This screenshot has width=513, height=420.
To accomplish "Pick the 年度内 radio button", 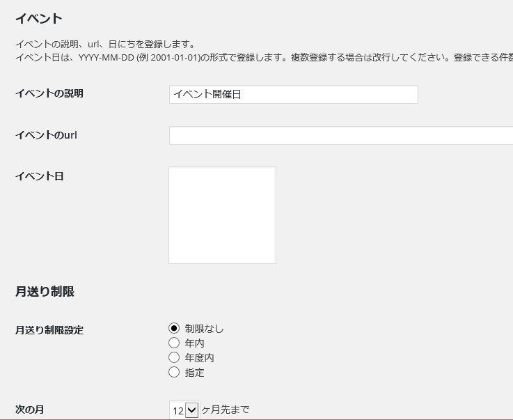I will (174, 358).
